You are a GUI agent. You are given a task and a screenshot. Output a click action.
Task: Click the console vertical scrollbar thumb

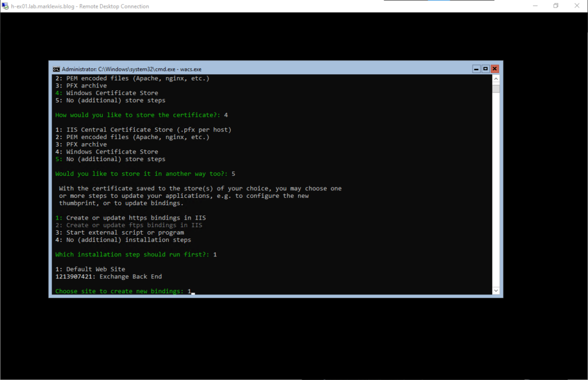click(x=496, y=89)
